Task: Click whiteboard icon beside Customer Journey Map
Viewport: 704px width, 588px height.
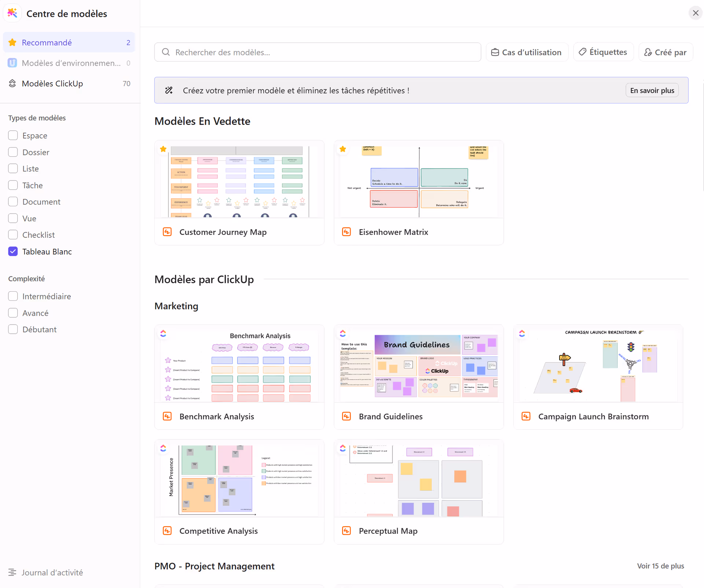Action: 167,232
